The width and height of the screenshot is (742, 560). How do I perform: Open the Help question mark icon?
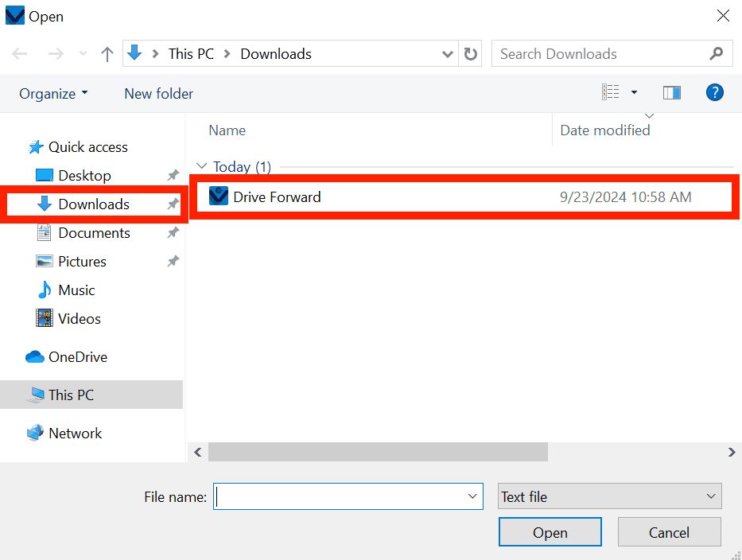coord(714,93)
